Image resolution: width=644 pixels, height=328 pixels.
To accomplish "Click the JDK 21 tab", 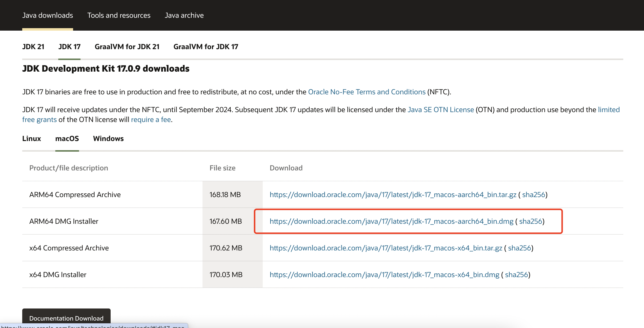I will pyautogui.click(x=33, y=46).
